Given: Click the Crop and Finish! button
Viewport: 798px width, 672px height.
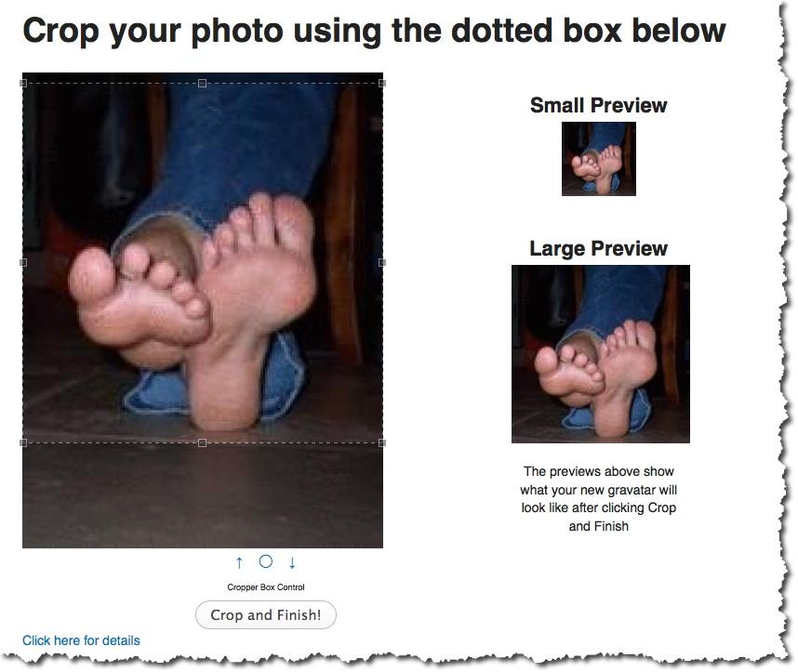Looking at the screenshot, I should pyautogui.click(x=266, y=614).
